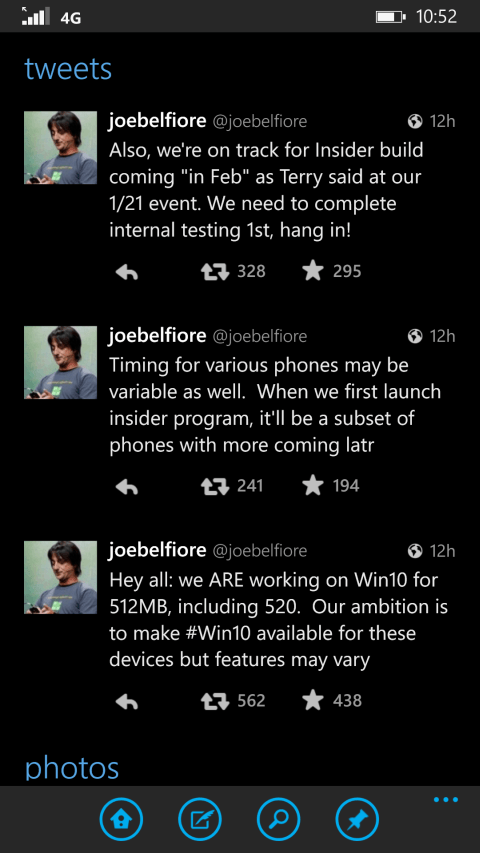Viewport: 480px width, 853px height.
Task: Reply to the timing for various phones tweet
Action: tap(127, 486)
